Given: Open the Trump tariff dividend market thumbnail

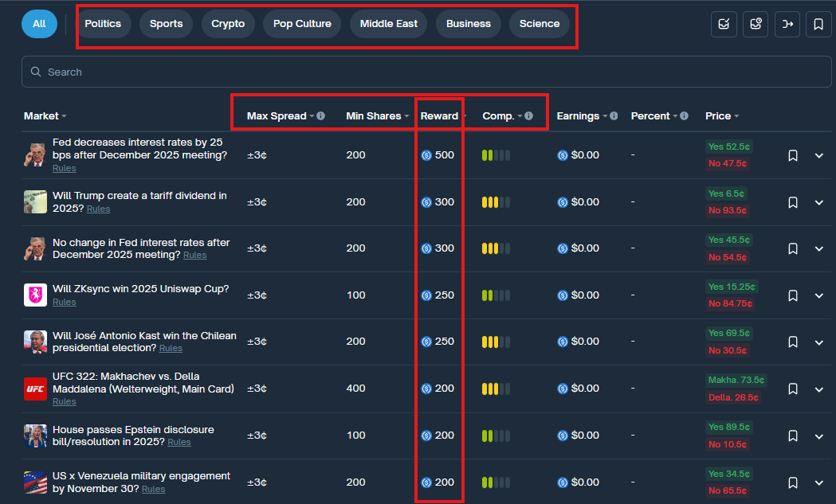Looking at the screenshot, I should tap(35, 202).
